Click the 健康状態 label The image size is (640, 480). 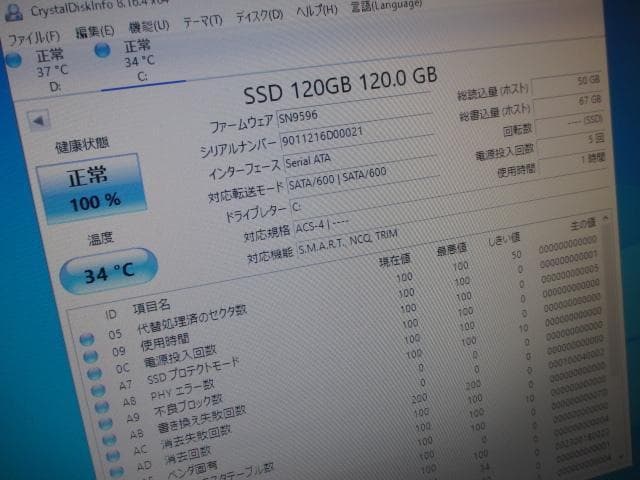(82, 144)
